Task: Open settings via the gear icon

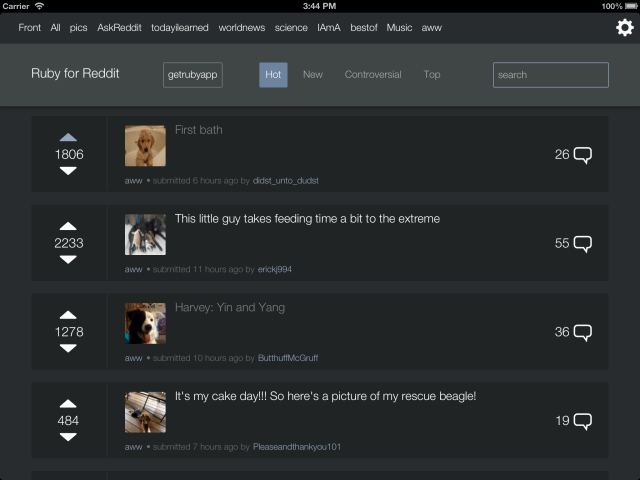Action: (624, 28)
